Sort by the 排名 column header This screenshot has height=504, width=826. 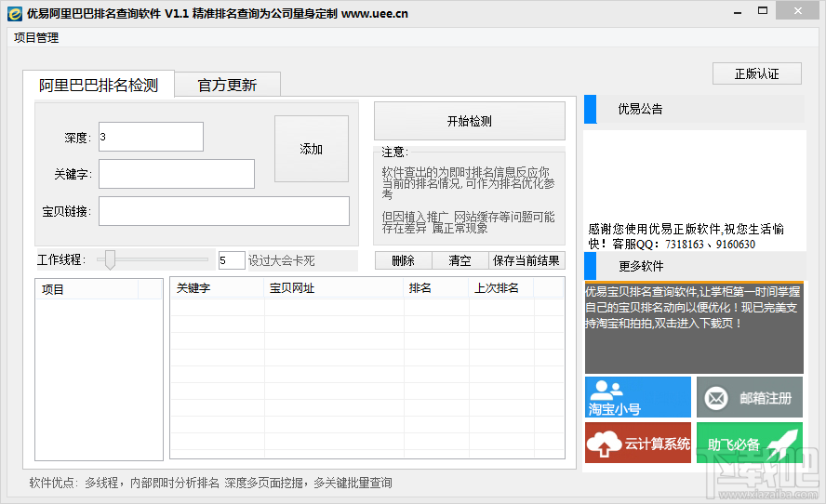435,288
